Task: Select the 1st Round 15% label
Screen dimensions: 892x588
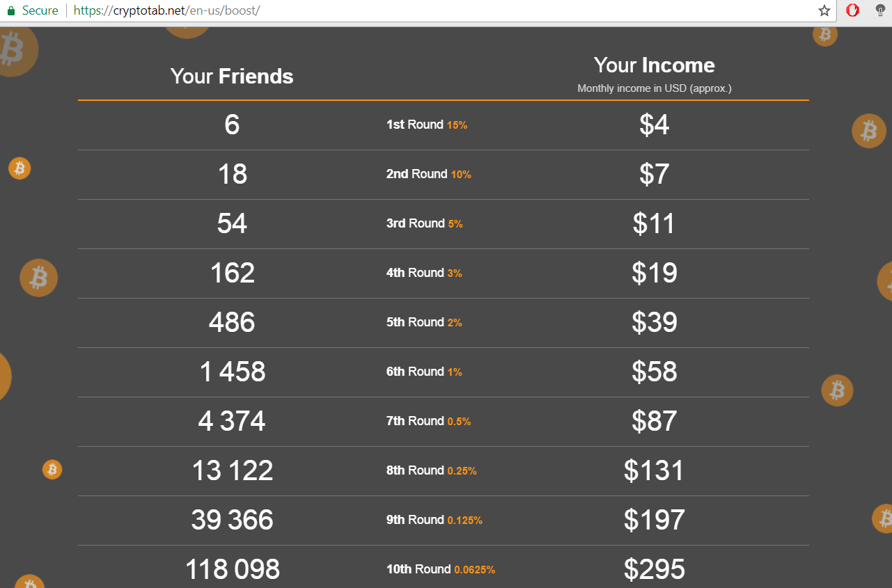Action: pyautogui.click(x=426, y=125)
